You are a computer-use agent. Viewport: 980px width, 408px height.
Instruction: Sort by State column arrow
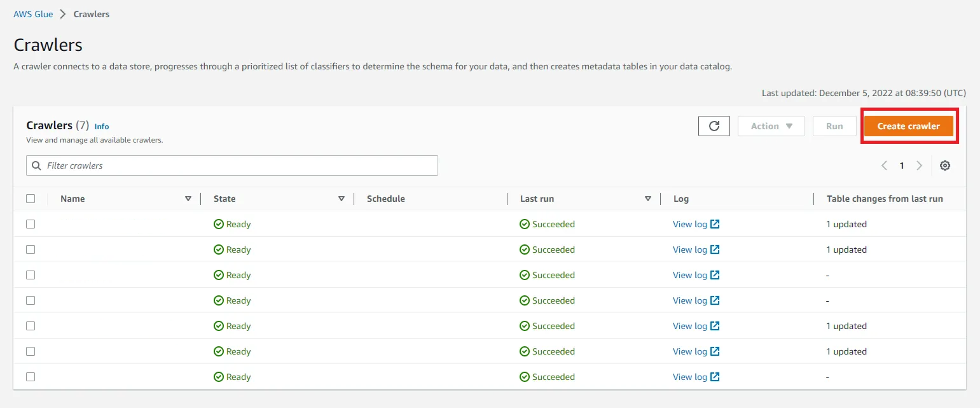[x=342, y=199]
